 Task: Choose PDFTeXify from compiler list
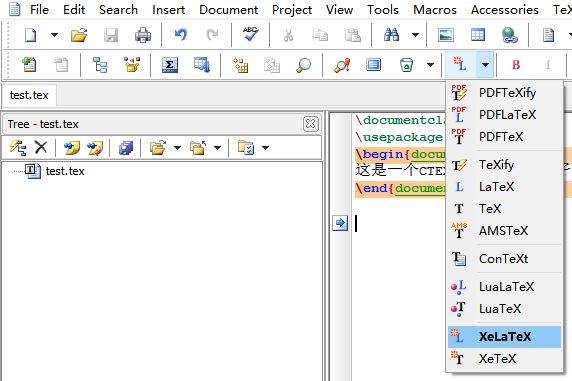click(x=505, y=93)
